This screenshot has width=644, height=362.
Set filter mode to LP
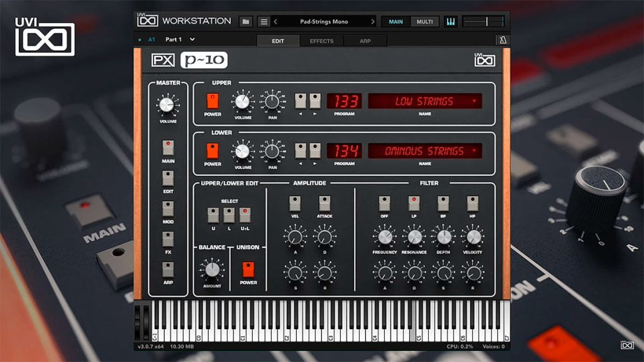[414, 204]
